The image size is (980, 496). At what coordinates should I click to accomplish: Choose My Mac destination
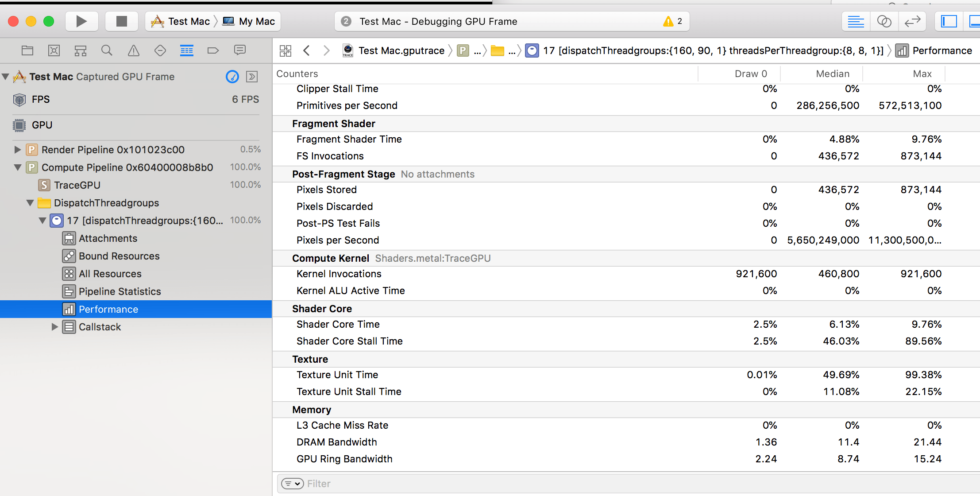tap(249, 21)
